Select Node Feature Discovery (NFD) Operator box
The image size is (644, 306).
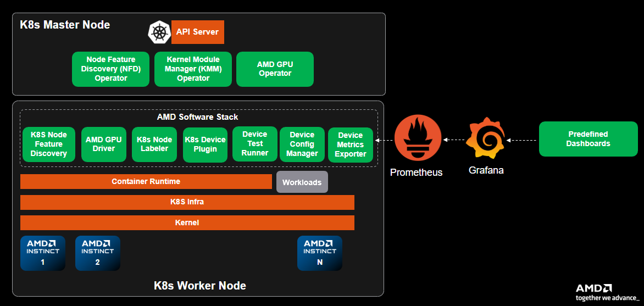point(110,69)
